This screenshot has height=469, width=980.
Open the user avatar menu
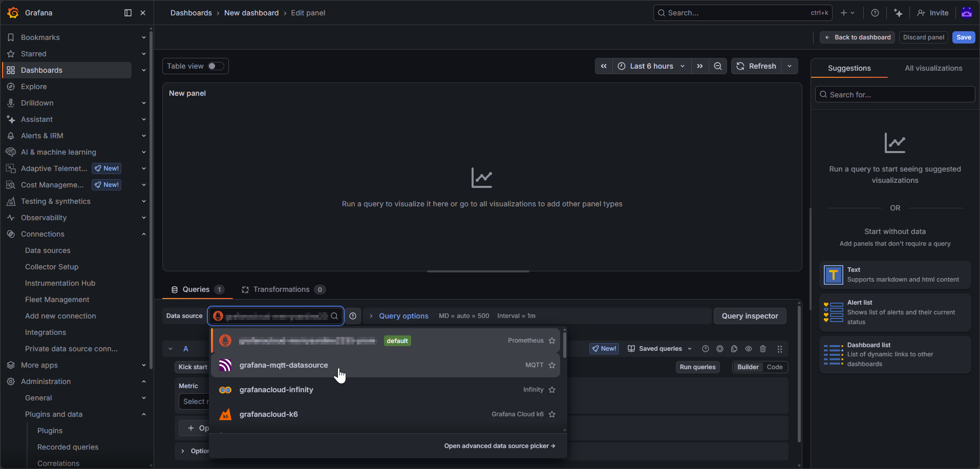coord(967,13)
